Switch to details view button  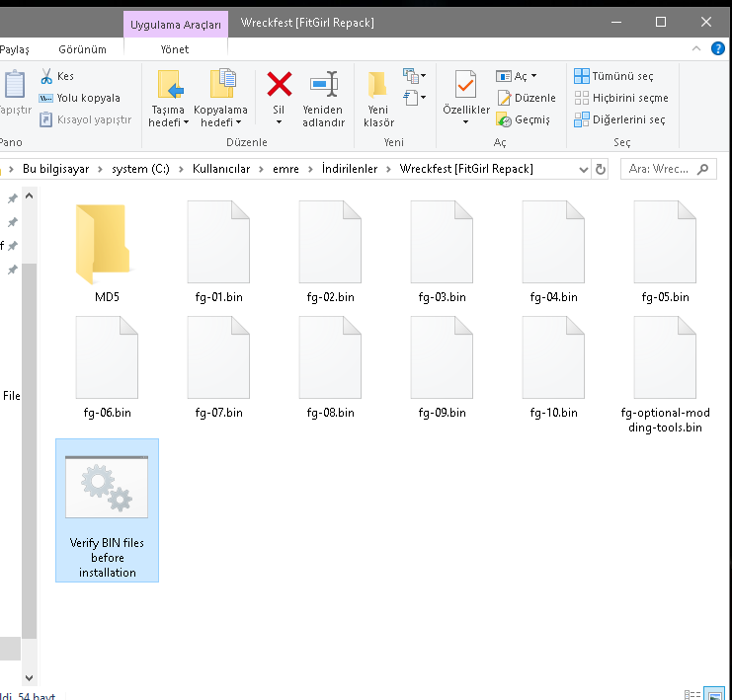point(692,695)
